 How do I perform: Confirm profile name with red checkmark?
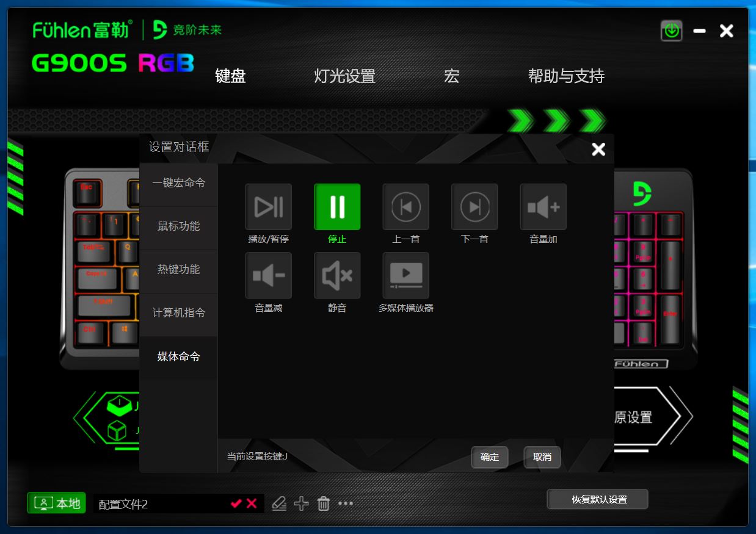(236, 503)
